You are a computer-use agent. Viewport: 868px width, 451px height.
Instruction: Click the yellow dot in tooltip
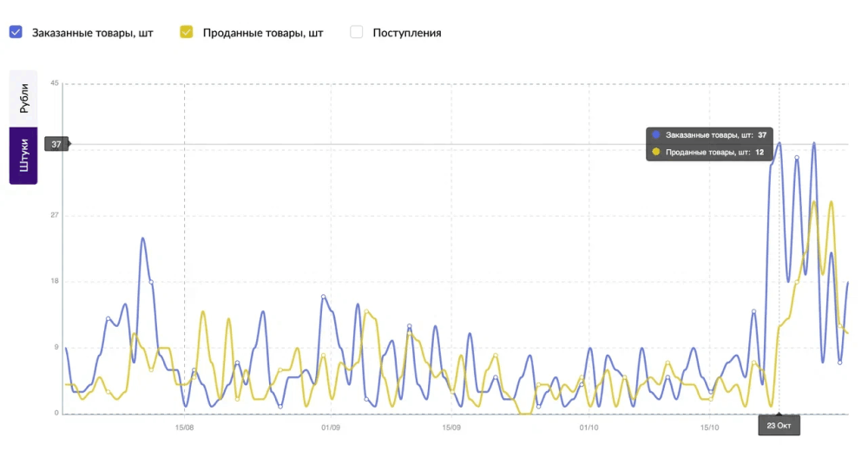[656, 152]
